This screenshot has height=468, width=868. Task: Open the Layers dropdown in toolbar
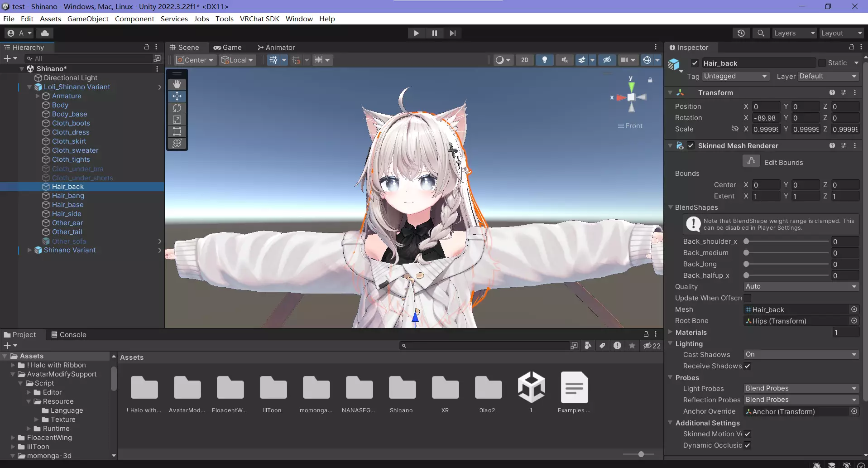click(x=794, y=33)
